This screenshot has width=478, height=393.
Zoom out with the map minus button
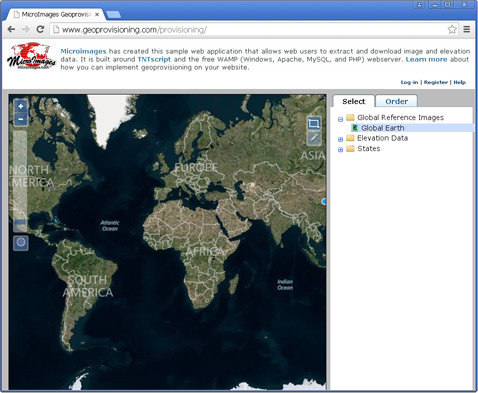coord(21,119)
